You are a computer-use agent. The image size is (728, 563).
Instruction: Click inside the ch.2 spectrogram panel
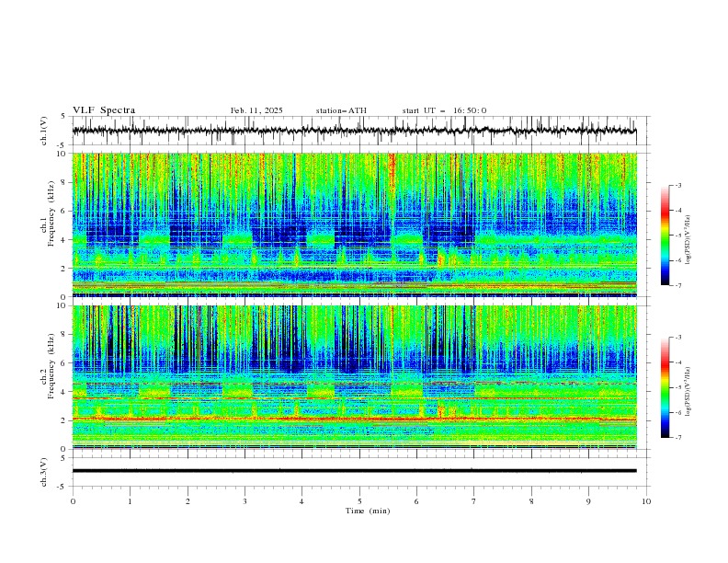click(354, 377)
